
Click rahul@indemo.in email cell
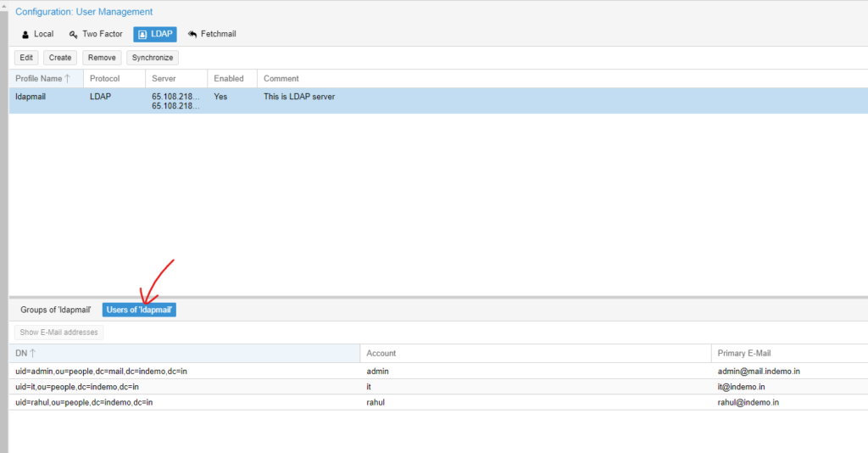click(x=789, y=402)
